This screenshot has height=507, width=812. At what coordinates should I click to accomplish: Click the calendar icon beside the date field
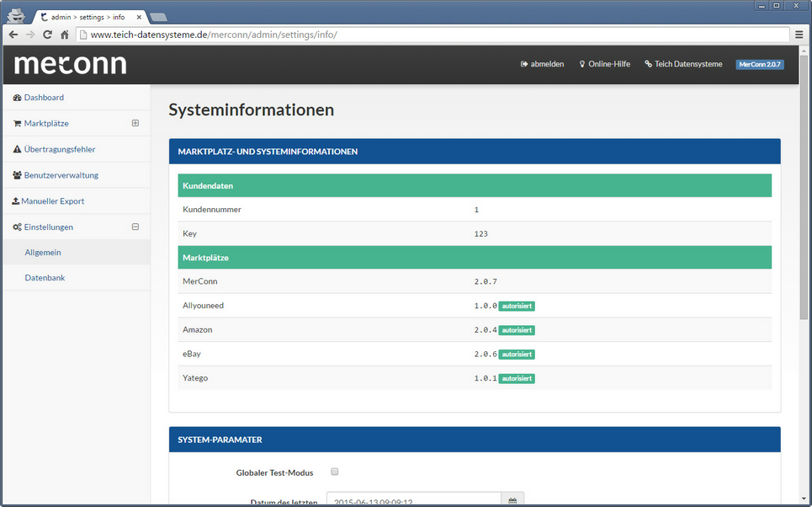(512, 501)
